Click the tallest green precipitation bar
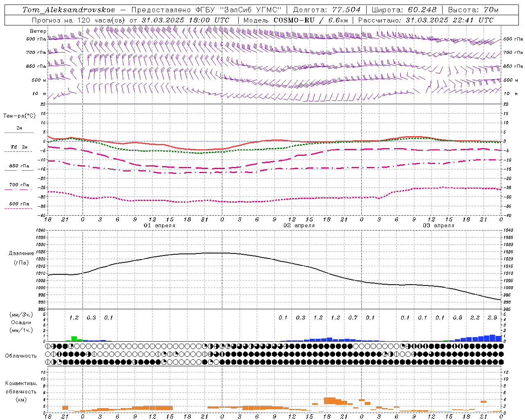 [74, 339]
